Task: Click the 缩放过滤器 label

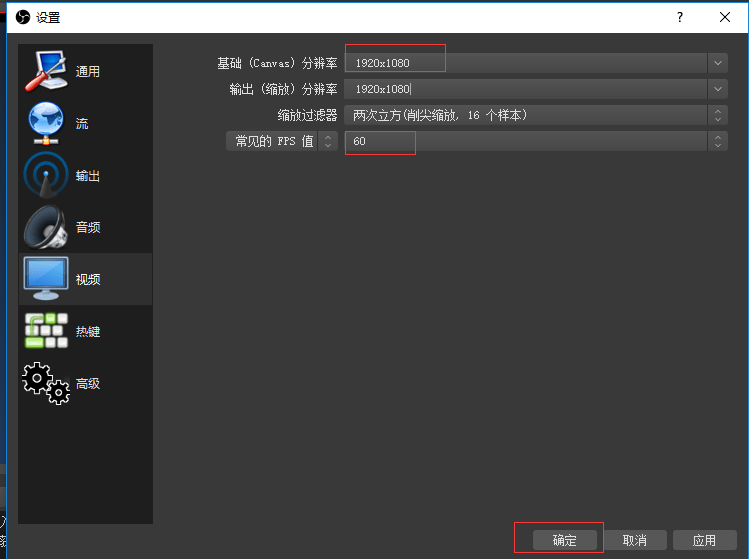Action: (x=307, y=115)
